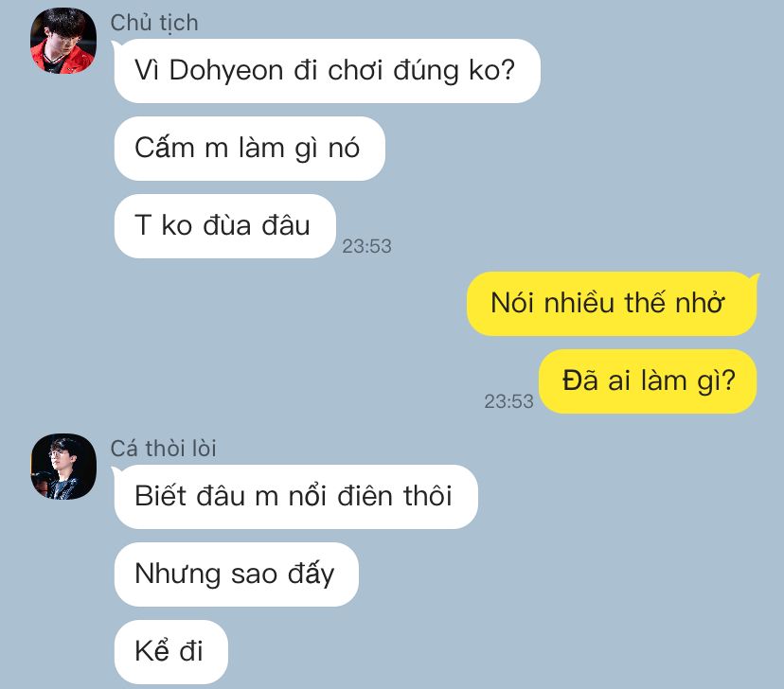The height and width of the screenshot is (689, 784).
Task: Select yellow bubble "Nói nhiều thế nhở"
Action: tap(612, 304)
